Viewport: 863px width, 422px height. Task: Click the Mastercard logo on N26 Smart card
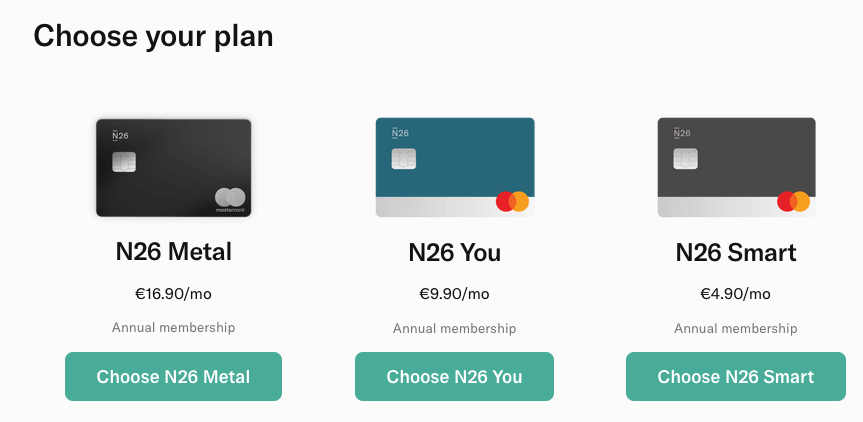click(x=794, y=201)
